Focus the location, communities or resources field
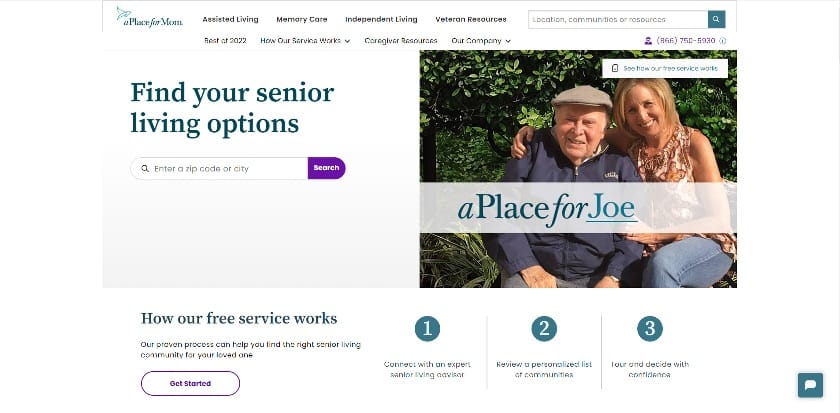Screen dimensions: 840x413 [x=618, y=19]
